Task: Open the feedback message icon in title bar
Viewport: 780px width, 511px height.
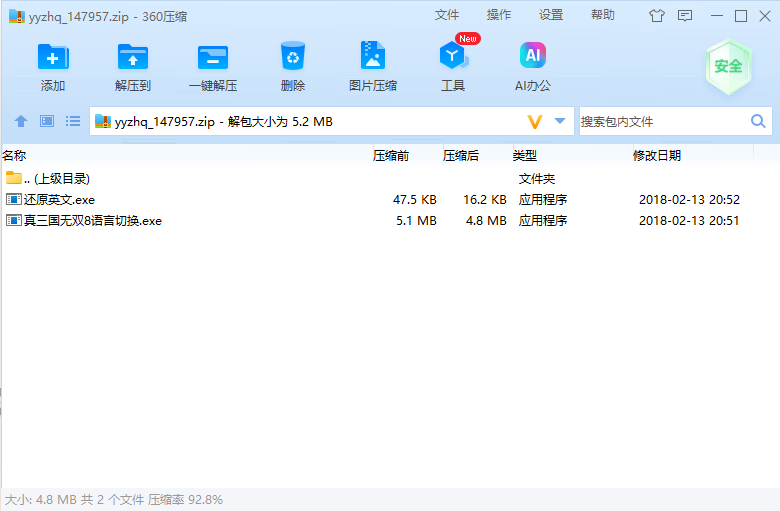Action: point(685,16)
